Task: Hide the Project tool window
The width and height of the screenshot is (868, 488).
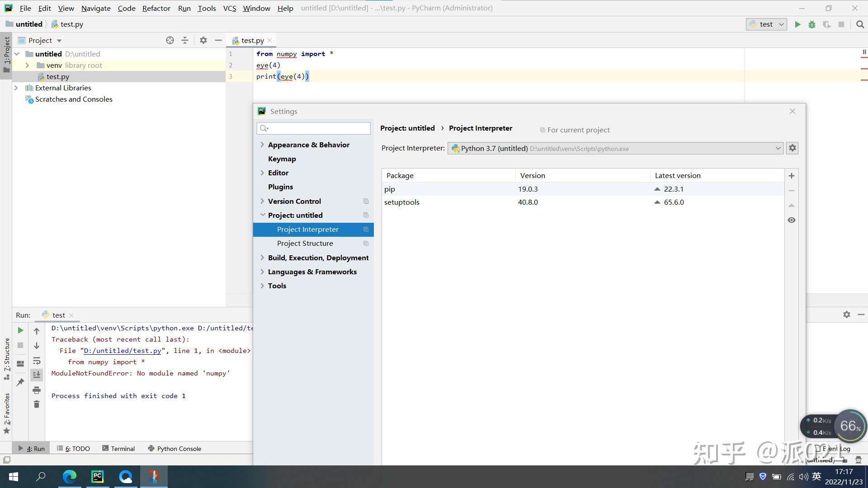Action: 218,40
